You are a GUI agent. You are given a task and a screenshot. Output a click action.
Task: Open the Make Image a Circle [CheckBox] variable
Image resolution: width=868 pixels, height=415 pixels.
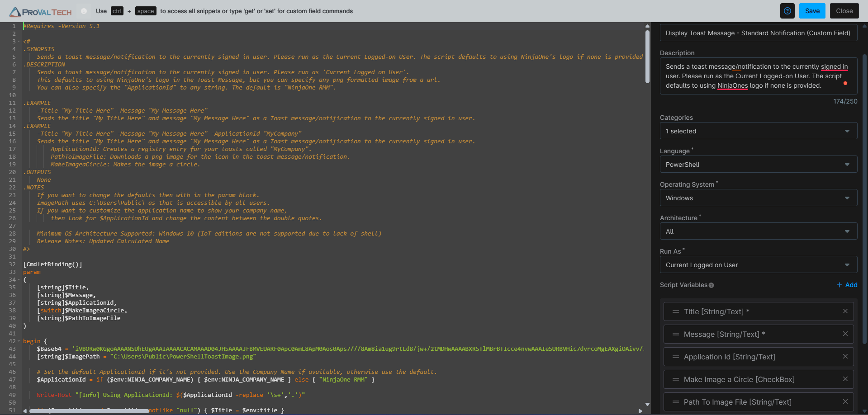click(759, 379)
